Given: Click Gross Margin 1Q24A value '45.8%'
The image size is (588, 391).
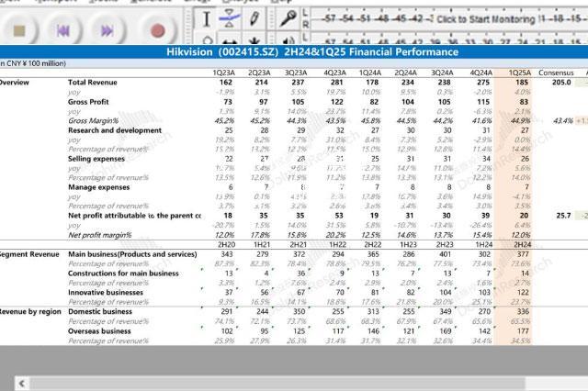Looking at the screenshot, I should coord(371,120).
